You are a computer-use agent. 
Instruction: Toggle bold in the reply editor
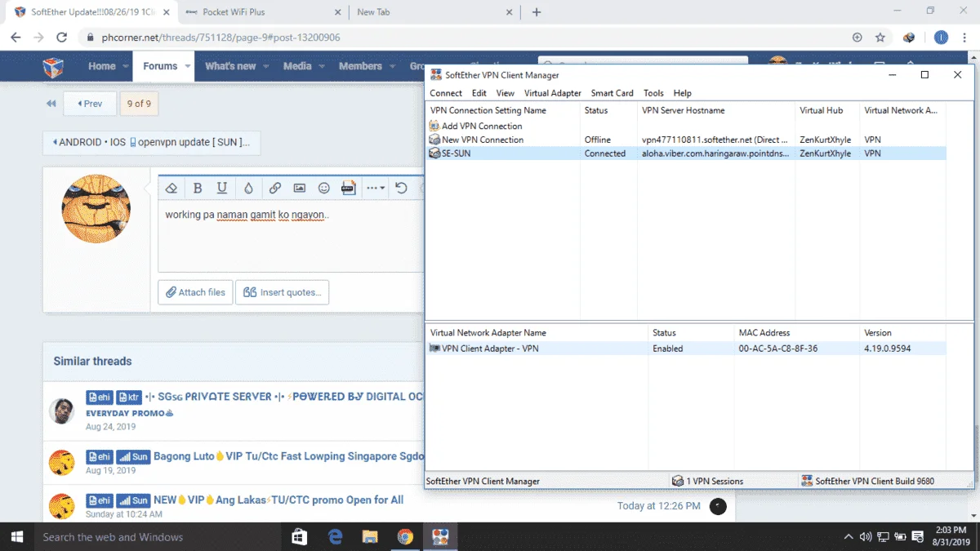coord(198,188)
